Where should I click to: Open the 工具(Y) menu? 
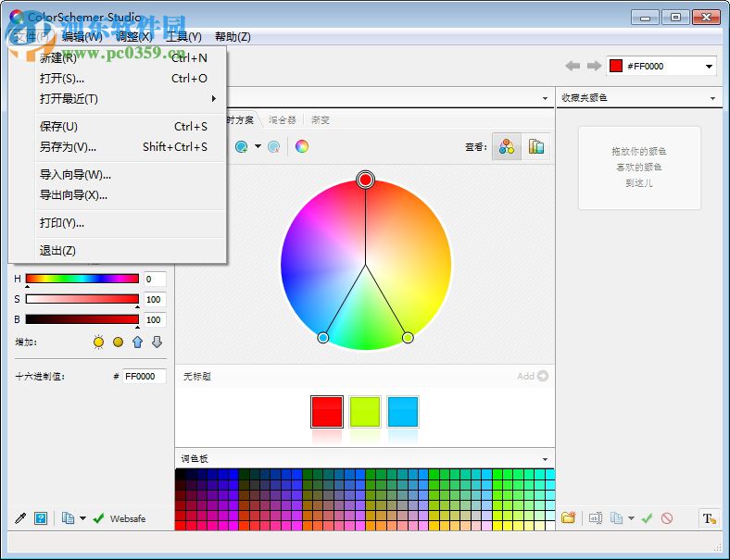[x=184, y=37]
